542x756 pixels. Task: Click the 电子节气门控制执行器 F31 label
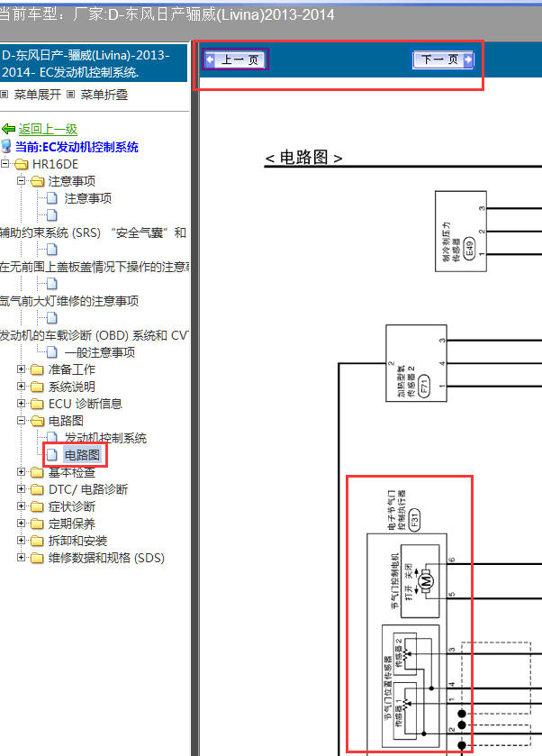[403, 512]
